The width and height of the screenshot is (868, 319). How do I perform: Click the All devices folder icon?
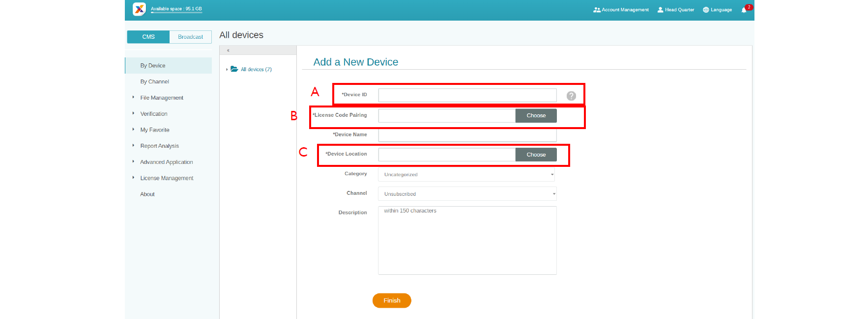pyautogui.click(x=234, y=69)
